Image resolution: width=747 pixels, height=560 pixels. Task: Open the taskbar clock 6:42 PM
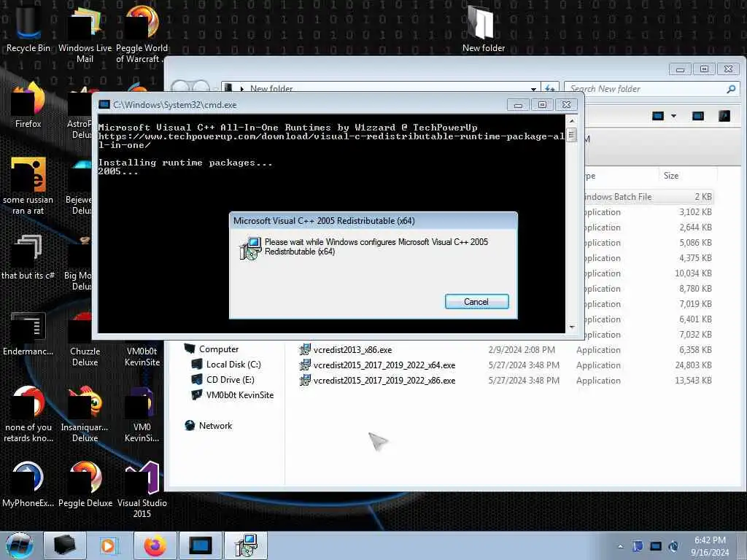(710, 546)
